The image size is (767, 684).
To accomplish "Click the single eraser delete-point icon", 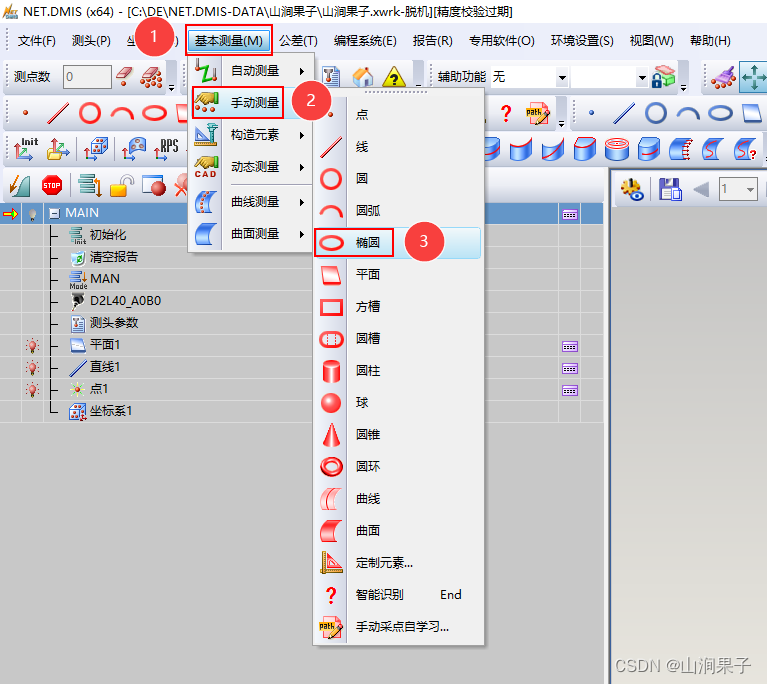I will tap(124, 76).
